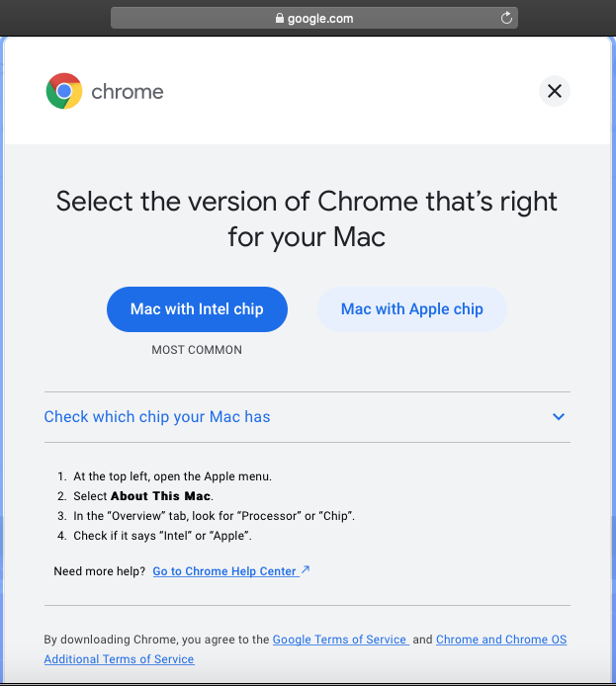Click the external arrow icon after Help Center
Image resolution: width=616 pixels, height=686 pixels.
306,569
